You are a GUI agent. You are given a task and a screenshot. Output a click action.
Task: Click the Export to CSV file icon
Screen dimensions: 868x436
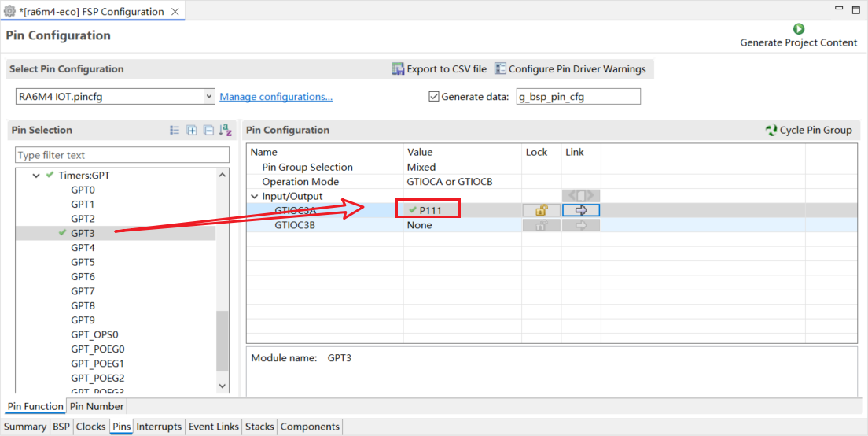coord(398,68)
